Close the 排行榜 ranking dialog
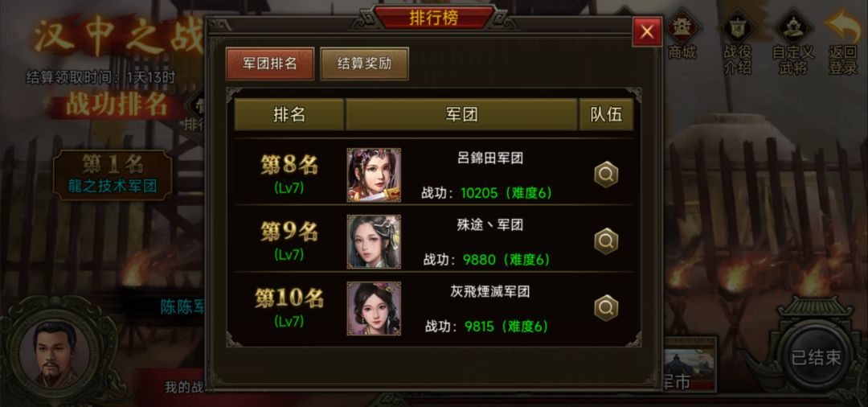Viewport: 868px width, 407px height. tap(647, 32)
